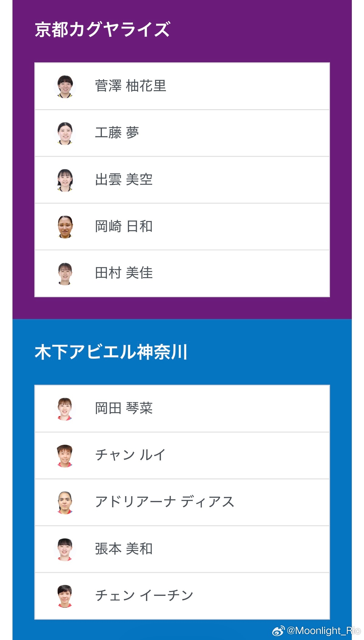Screen dimensions: 364x640
Task: Open 張本 美和 player name link
Action: click(124, 549)
